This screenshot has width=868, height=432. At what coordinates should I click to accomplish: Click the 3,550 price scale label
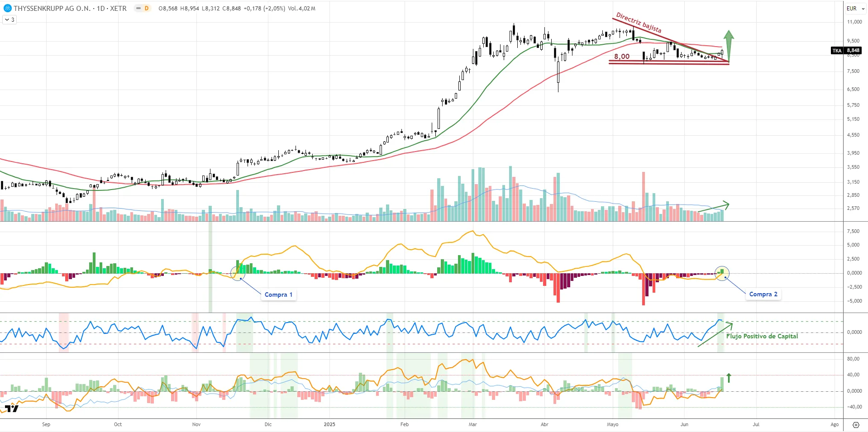click(x=853, y=167)
